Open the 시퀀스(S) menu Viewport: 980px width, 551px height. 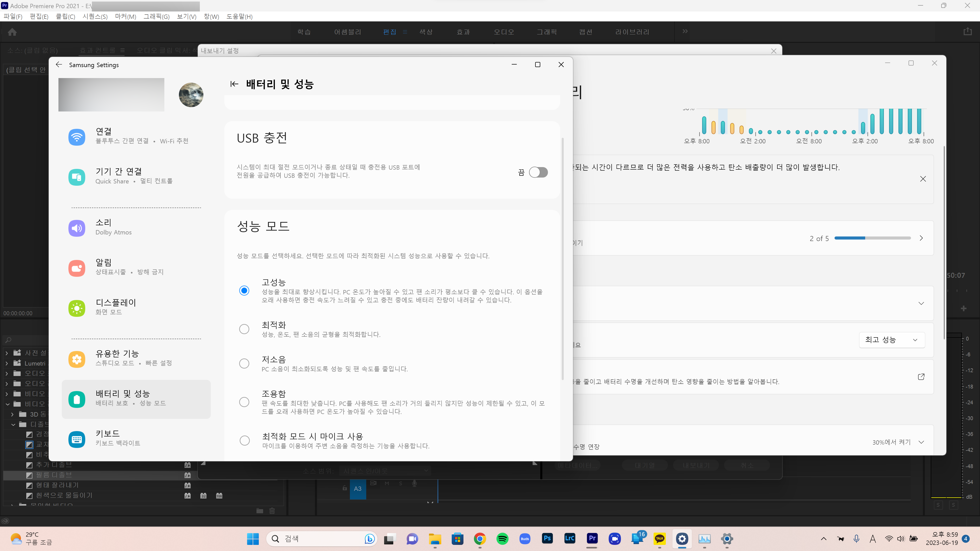click(95, 16)
